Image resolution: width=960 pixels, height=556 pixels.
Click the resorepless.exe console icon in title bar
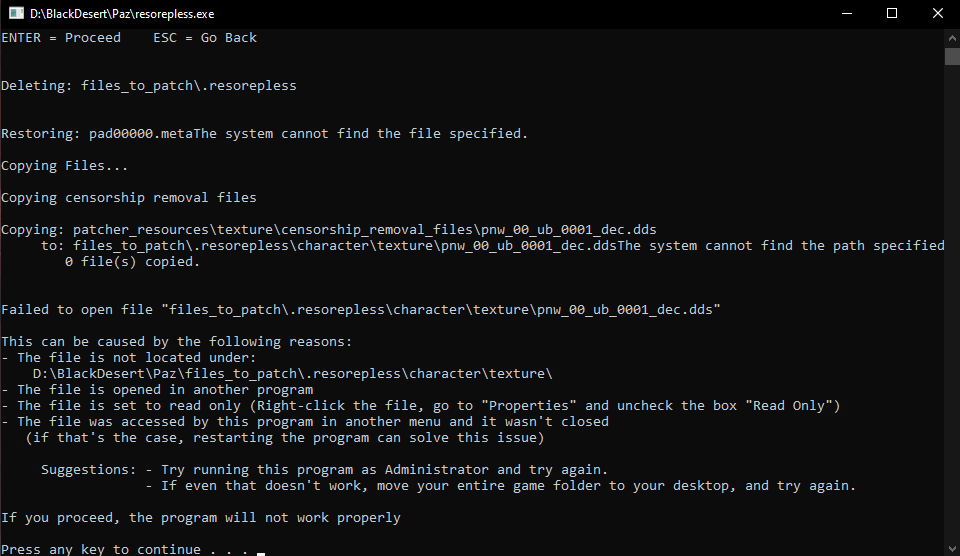pos(16,14)
